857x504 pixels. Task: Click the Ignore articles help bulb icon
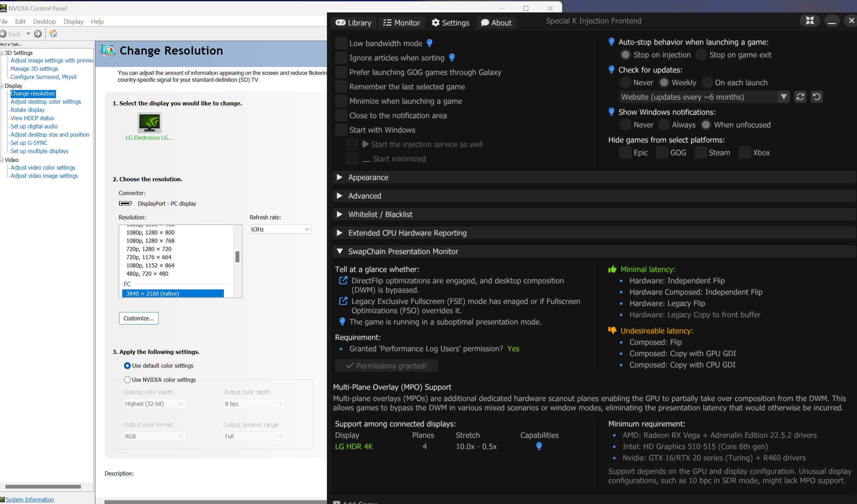coord(452,57)
